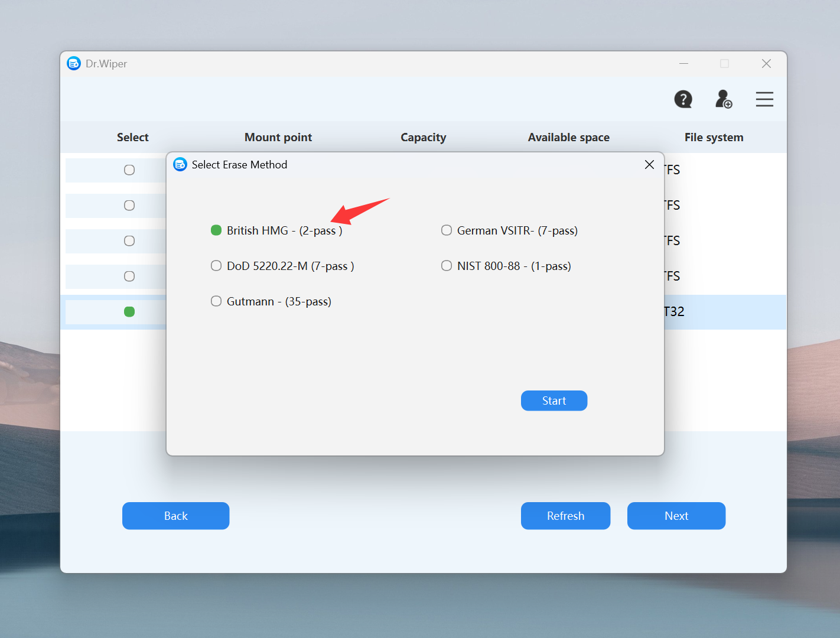Viewport: 840px width, 638px height.
Task: Proceed with the Next button
Action: pos(676,516)
